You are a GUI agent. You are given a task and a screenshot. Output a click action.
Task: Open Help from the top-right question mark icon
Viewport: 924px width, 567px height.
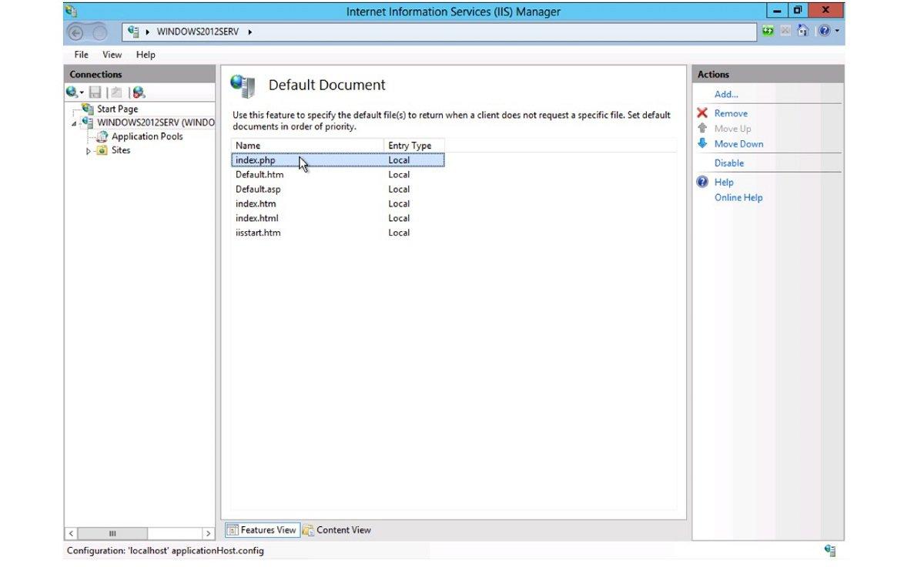pos(824,32)
